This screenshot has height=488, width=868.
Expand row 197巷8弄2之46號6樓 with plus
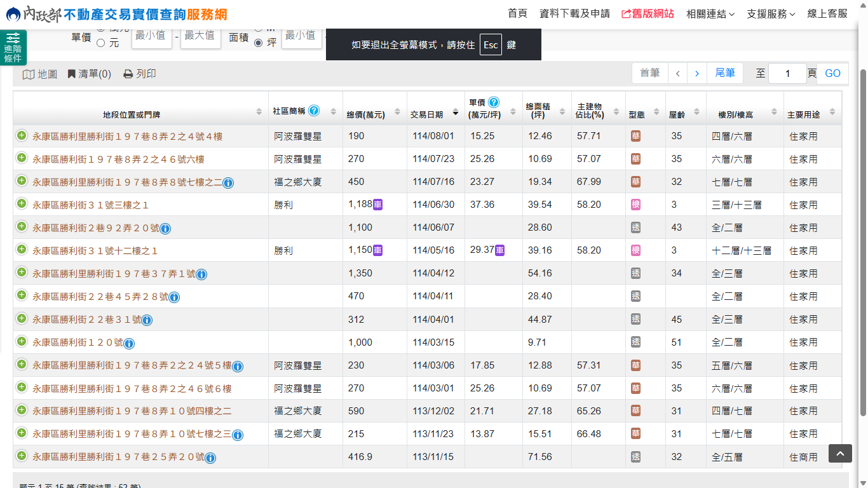point(22,388)
